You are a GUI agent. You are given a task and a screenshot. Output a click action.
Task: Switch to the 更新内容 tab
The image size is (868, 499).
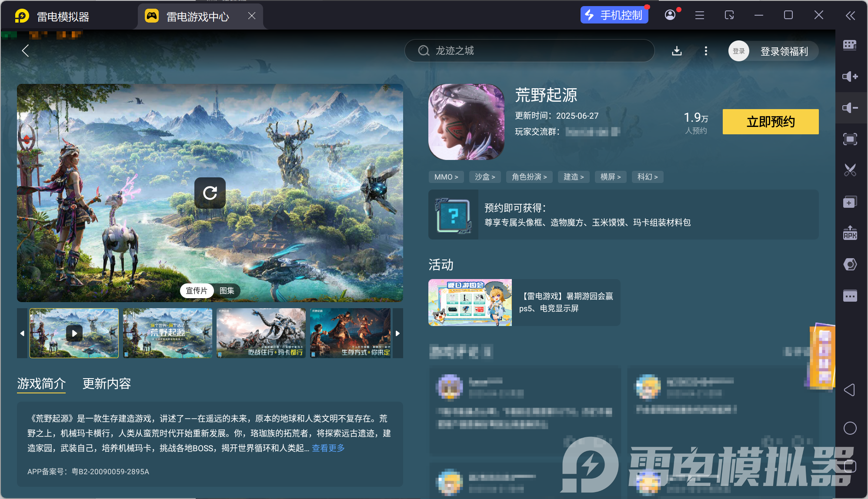tap(106, 384)
